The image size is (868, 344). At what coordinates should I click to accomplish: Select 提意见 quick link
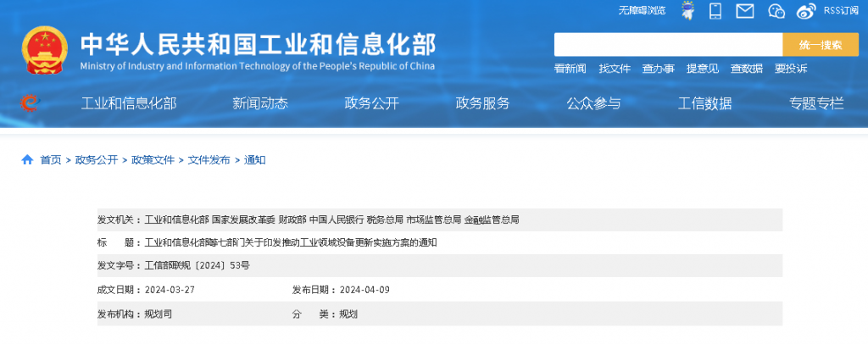pyautogui.click(x=703, y=69)
